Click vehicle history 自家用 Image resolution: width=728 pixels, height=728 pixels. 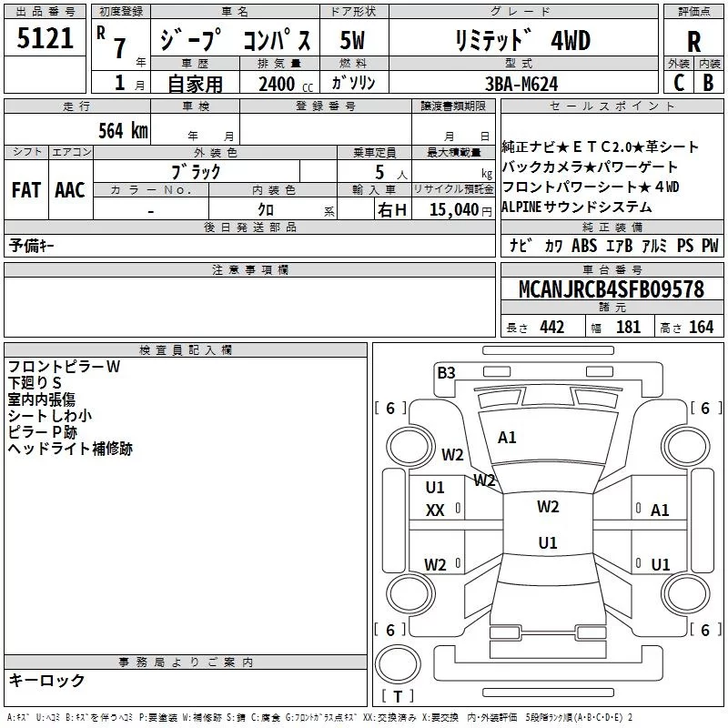click(x=195, y=84)
